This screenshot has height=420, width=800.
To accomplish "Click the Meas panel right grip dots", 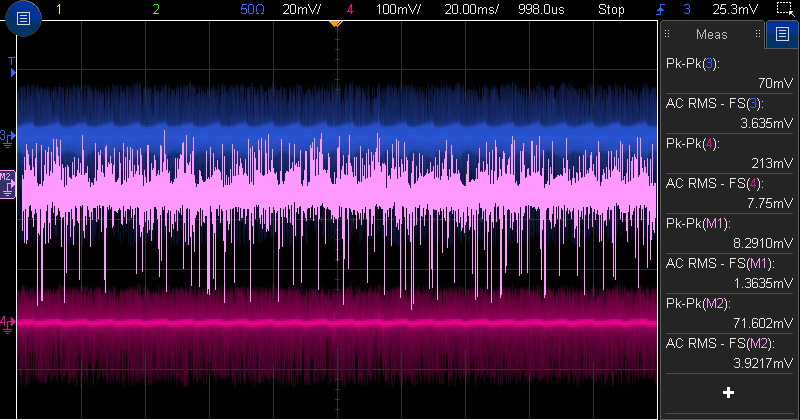I will tap(758, 34).
